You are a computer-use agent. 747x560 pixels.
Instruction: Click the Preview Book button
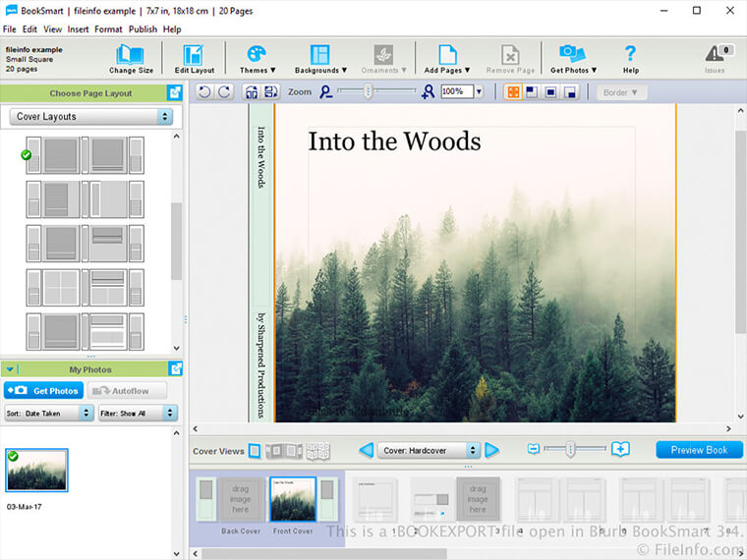click(699, 450)
